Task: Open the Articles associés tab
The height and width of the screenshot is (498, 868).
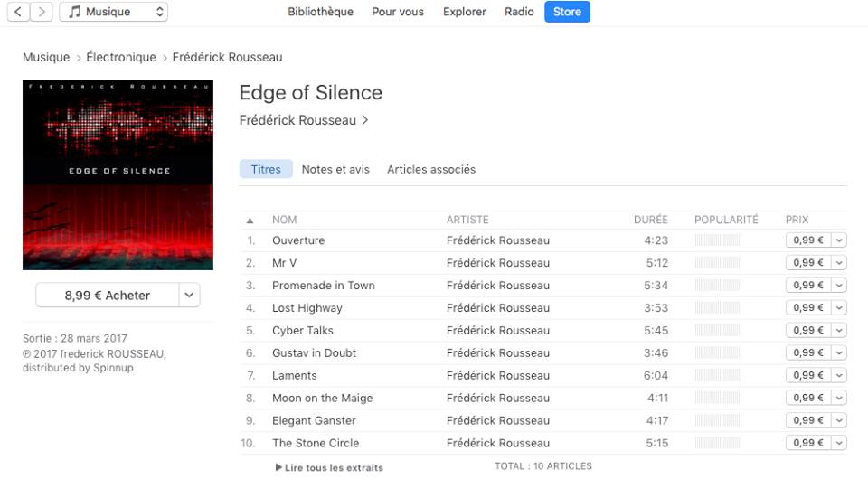Action: click(x=431, y=169)
